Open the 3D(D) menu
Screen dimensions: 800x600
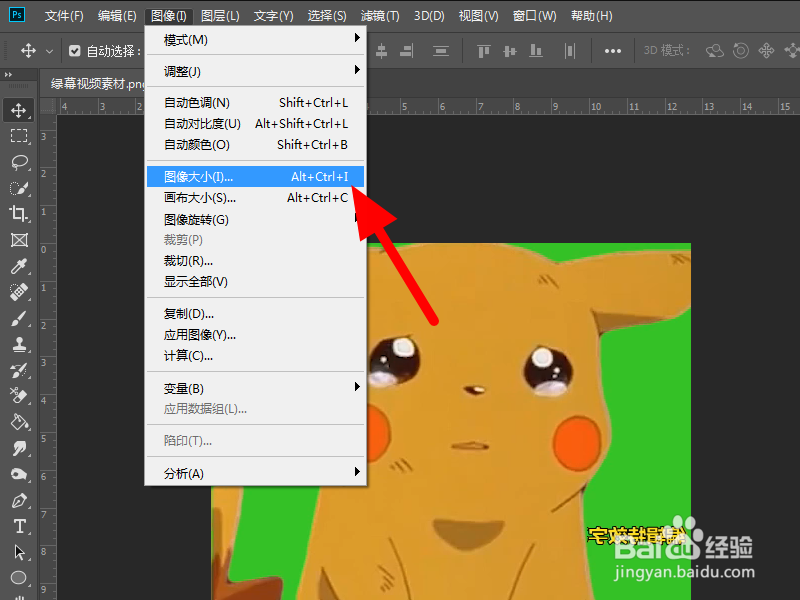click(x=429, y=16)
